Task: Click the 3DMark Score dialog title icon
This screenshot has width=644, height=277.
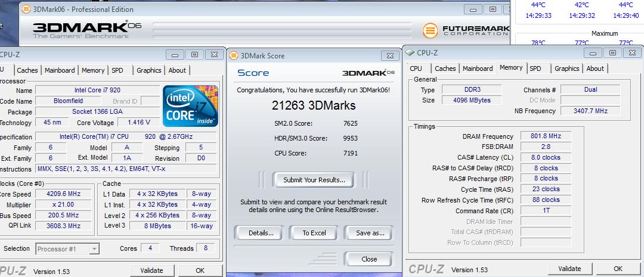Action: click(234, 56)
